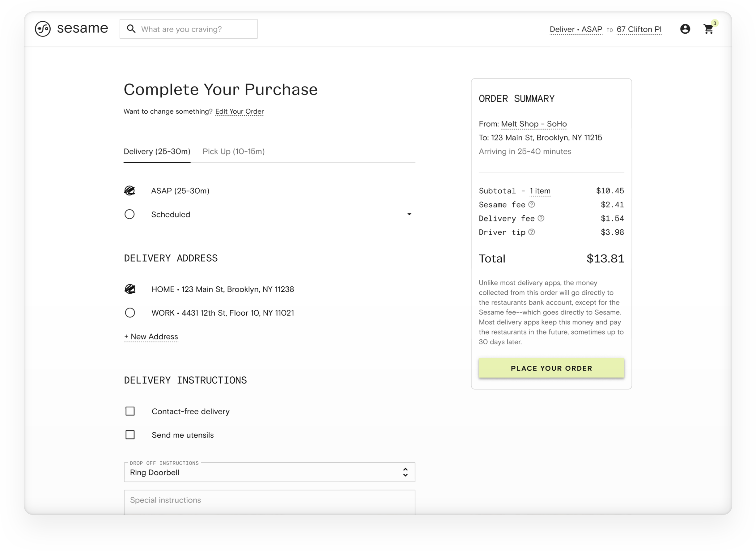Image resolution: width=756 pixels, height=551 pixels.
Task: Click the search magnifier icon
Action: coord(131,29)
